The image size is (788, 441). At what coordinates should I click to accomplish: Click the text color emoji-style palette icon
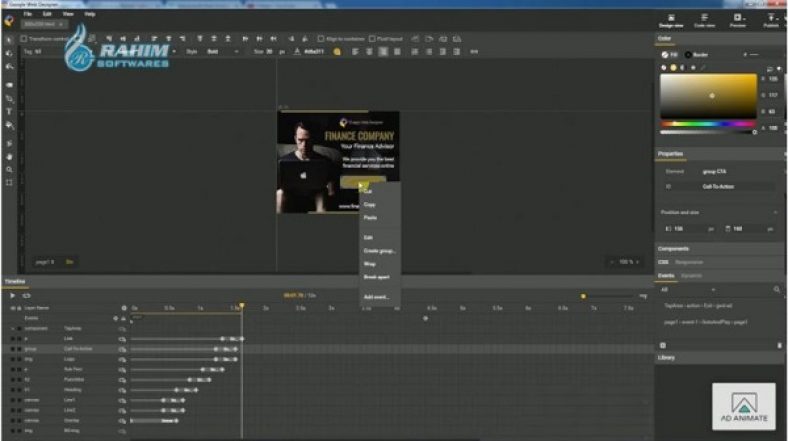tap(337, 51)
